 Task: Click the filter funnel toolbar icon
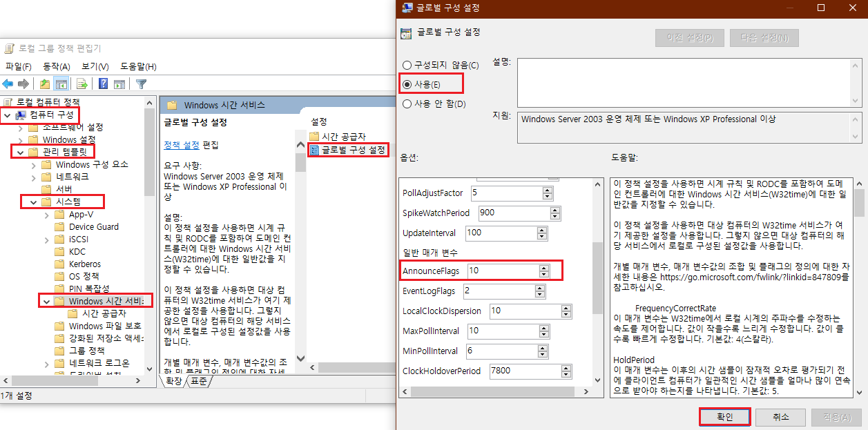(x=142, y=84)
